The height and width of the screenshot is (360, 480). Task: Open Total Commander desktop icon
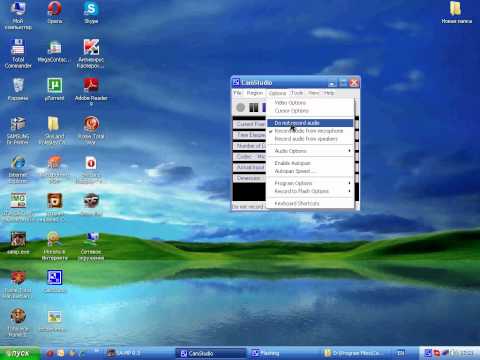point(18,54)
